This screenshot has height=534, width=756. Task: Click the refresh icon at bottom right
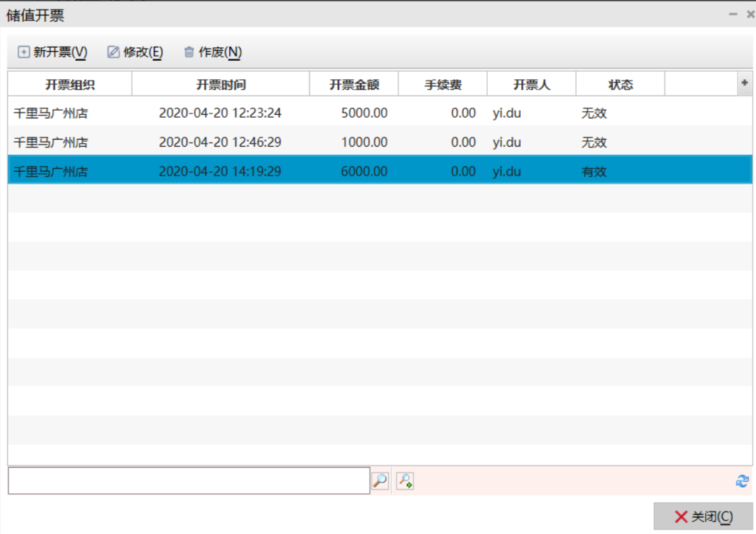point(742,481)
